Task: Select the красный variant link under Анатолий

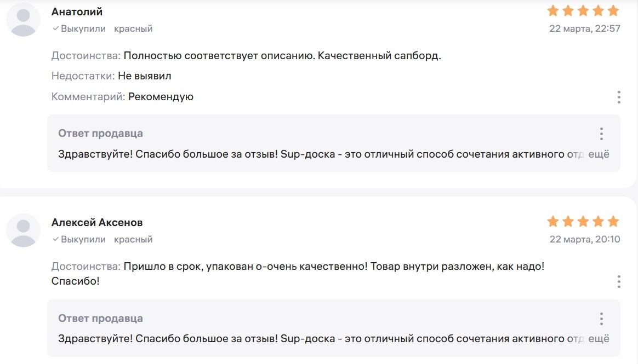Action: coord(133,28)
